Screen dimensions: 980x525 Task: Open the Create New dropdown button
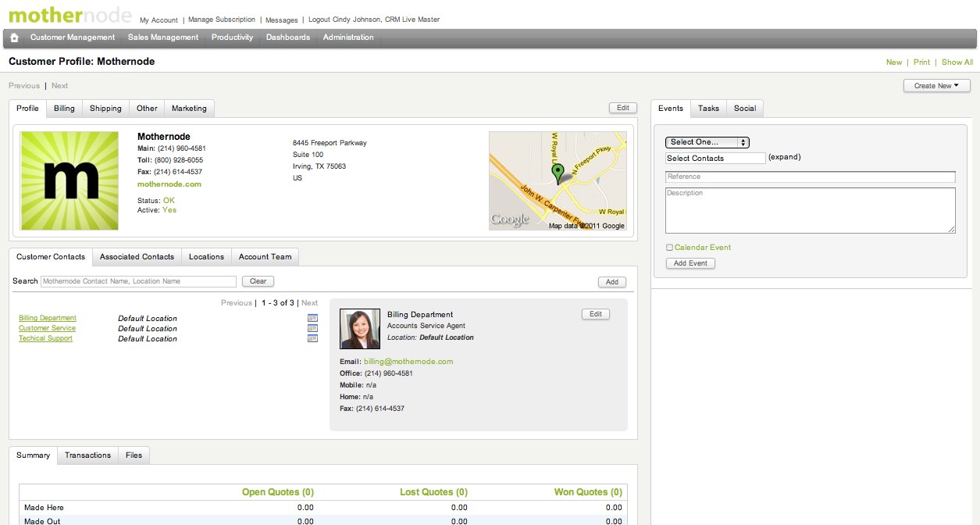click(x=936, y=86)
